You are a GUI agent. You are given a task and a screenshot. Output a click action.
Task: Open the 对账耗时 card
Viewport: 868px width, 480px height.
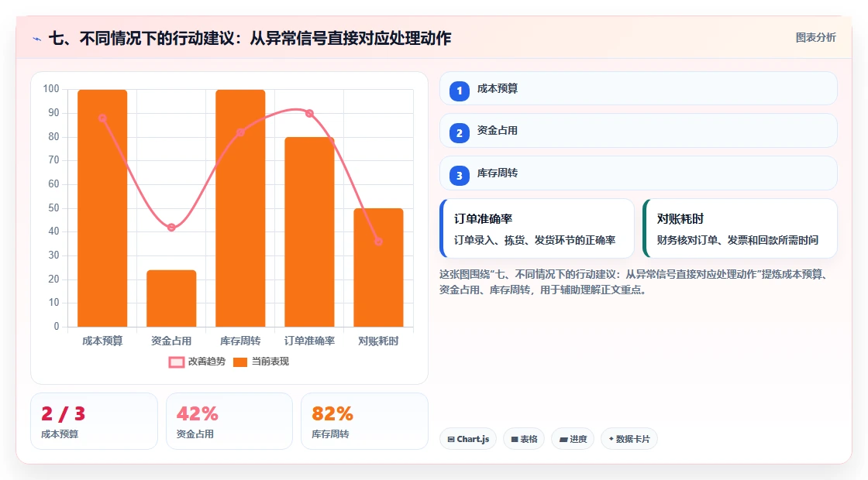(740, 228)
